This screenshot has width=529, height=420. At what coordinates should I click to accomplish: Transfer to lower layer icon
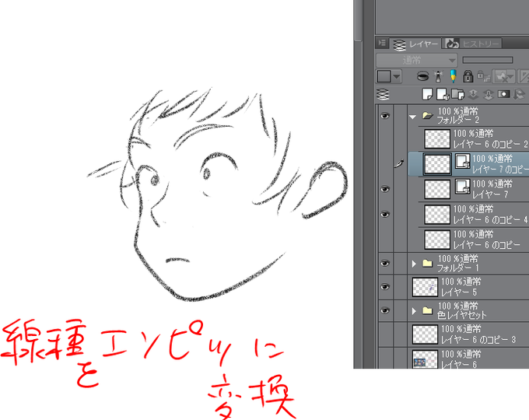473,94
